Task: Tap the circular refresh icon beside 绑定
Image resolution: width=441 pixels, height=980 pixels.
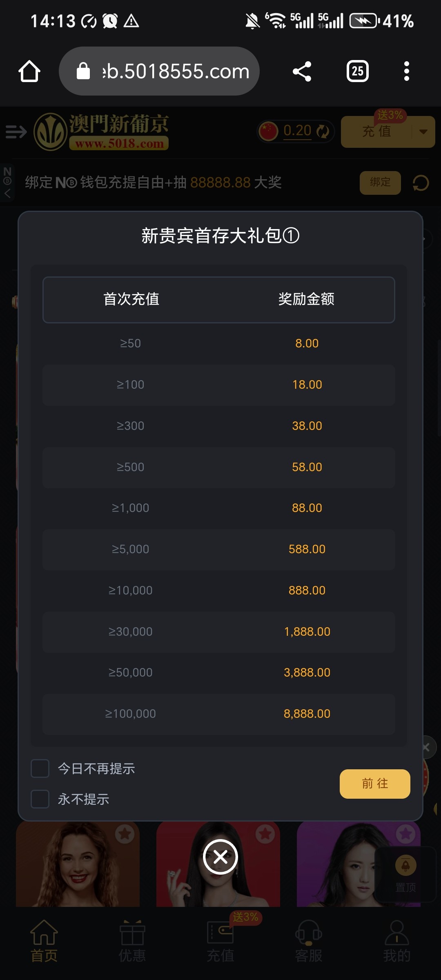Action: (x=421, y=183)
